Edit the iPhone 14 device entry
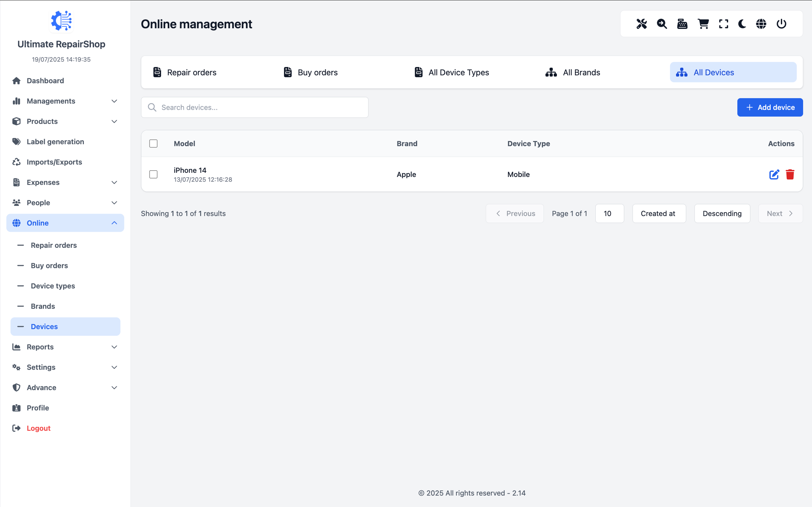The image size is (812, 507). tap(774, 175)
